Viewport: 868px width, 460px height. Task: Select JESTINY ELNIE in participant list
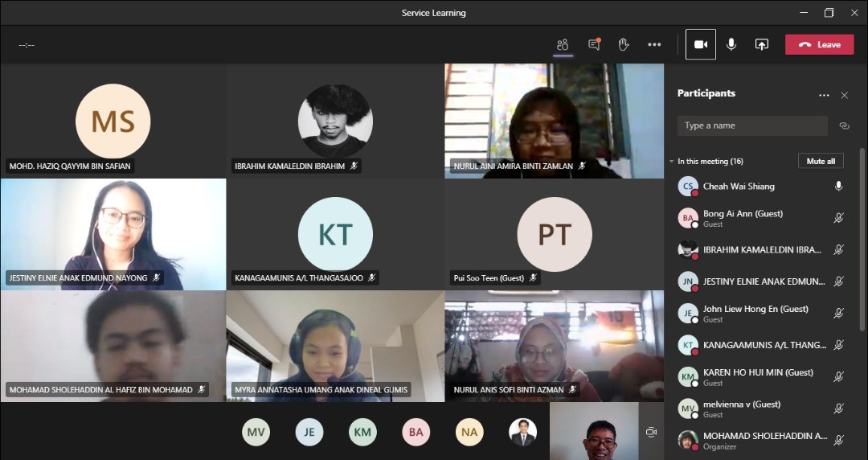pyautogui.click(x=762, y=281)
